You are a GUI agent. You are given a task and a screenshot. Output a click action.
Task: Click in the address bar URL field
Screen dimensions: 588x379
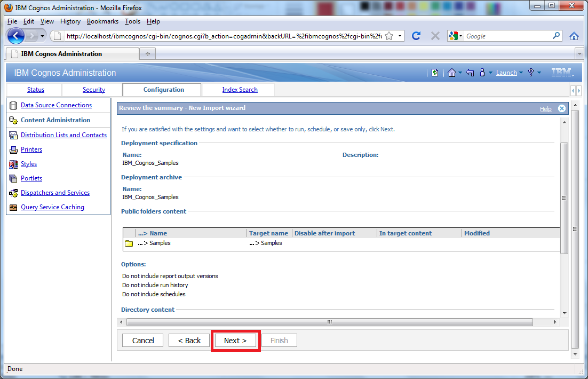[x=224, y=36]
